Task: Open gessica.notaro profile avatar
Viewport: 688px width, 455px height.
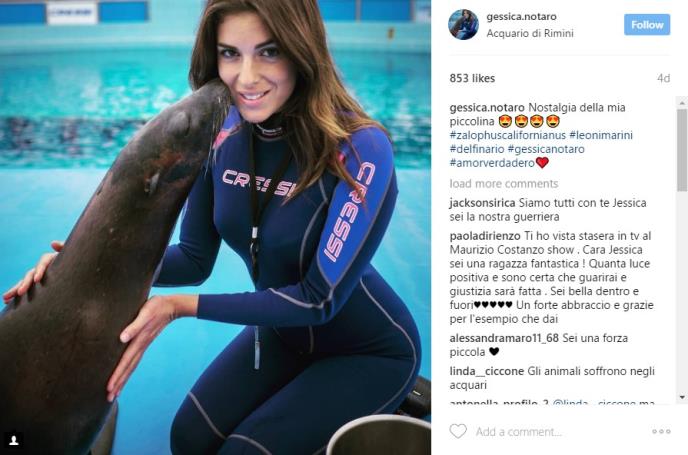Action: [x=463, y=25]
